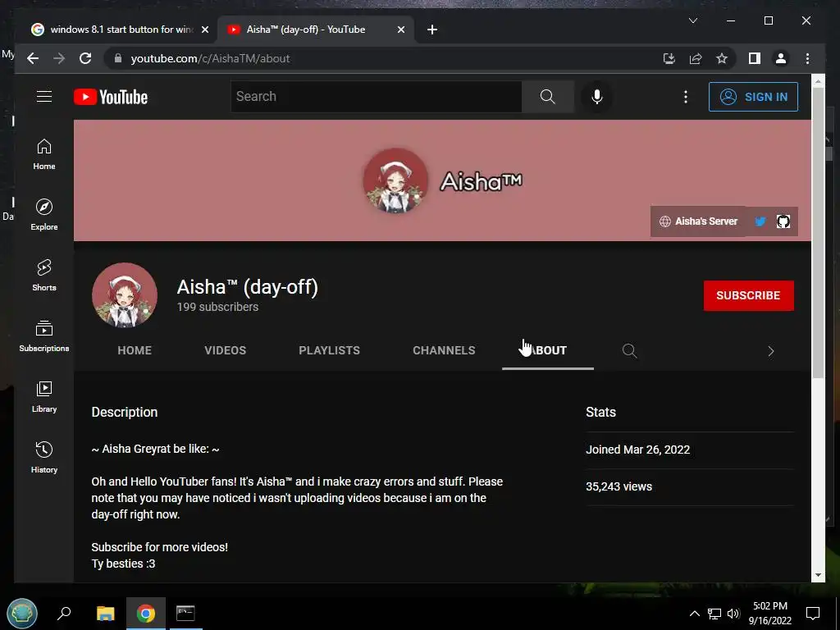This screenshot has height=630, width=840.
Task: Close the windows 8.1 start button tab
Action: point(204,30)
